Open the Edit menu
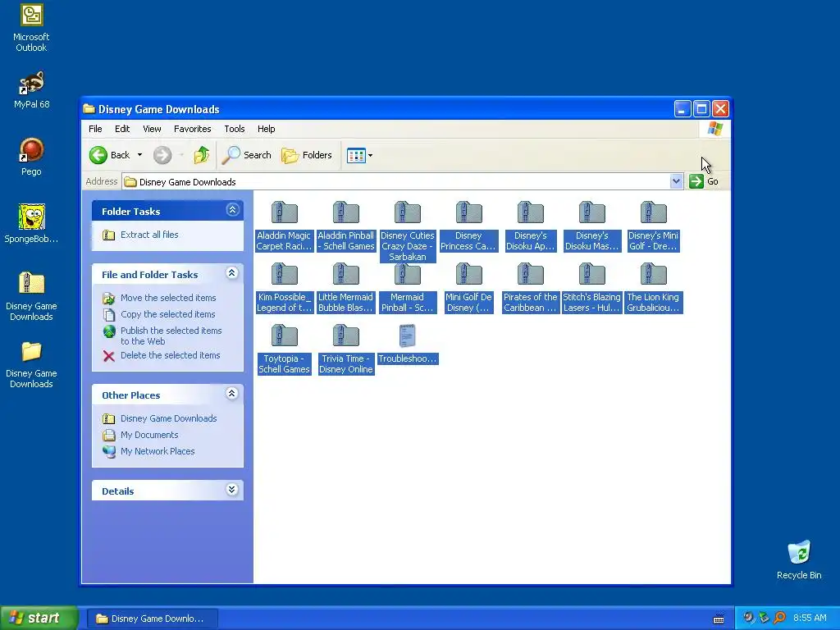The image size is (840, 630). [x=122, y=129]
